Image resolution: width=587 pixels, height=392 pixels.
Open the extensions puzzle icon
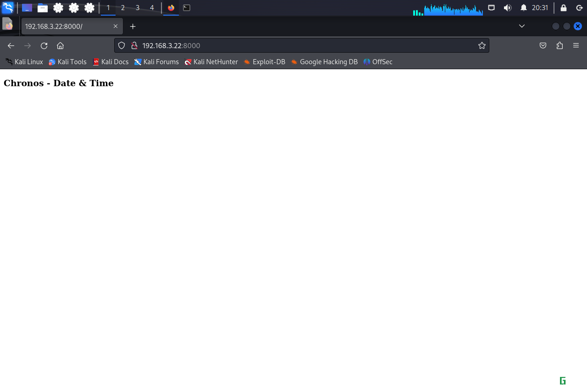pos(559,45)
